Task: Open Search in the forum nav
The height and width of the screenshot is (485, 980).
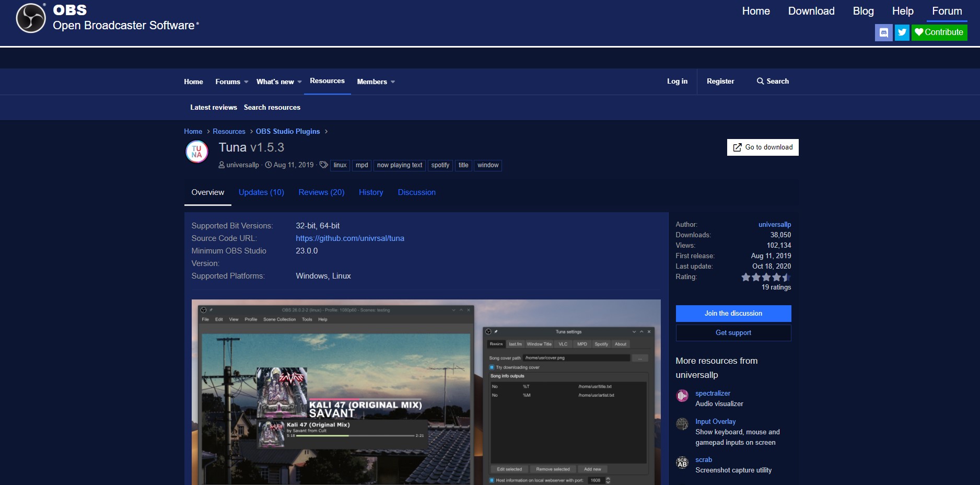Action: 773,82
